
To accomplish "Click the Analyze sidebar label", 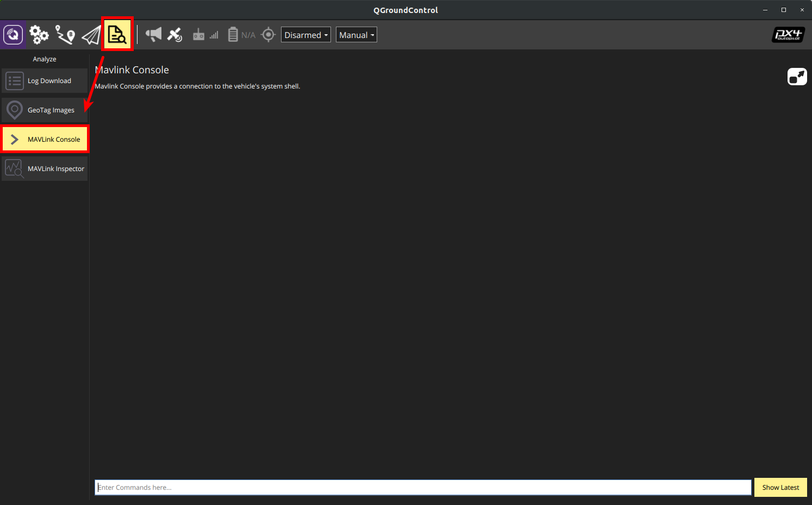I will [45, 59].
